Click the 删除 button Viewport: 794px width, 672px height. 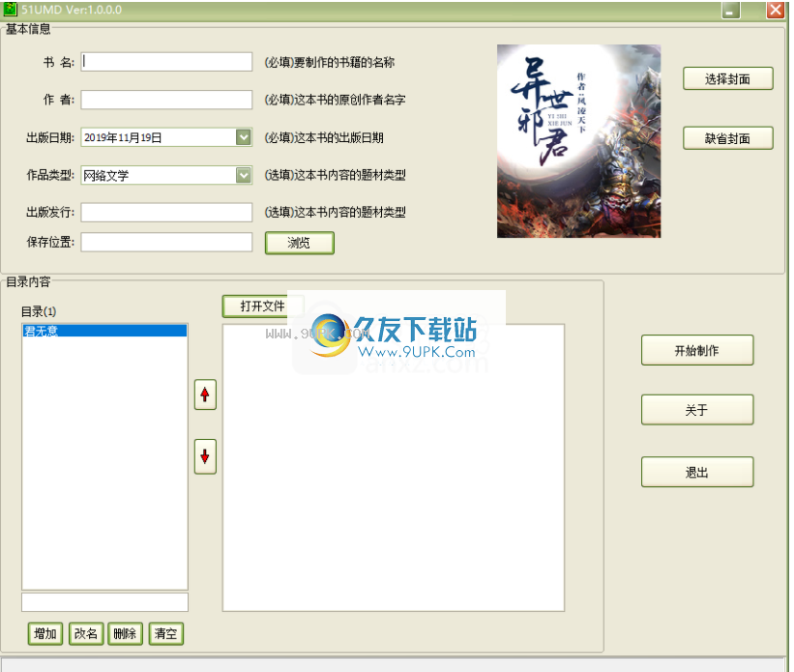(125, 633)
